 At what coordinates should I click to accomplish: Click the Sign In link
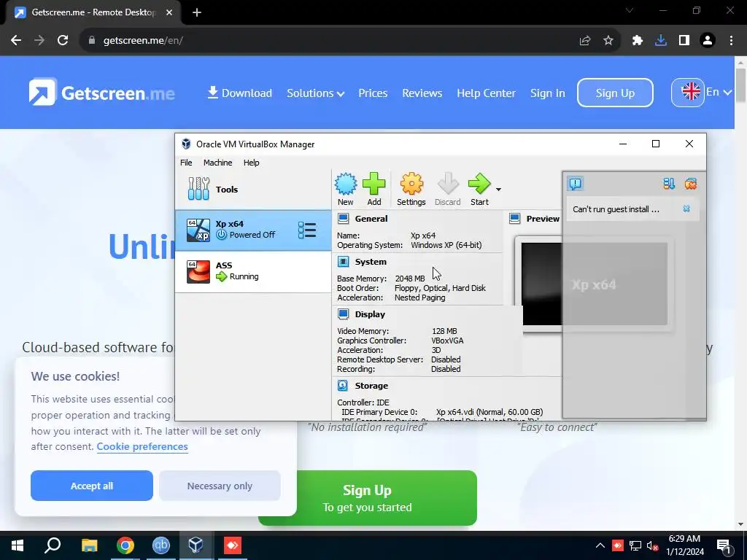pos(547,93)
